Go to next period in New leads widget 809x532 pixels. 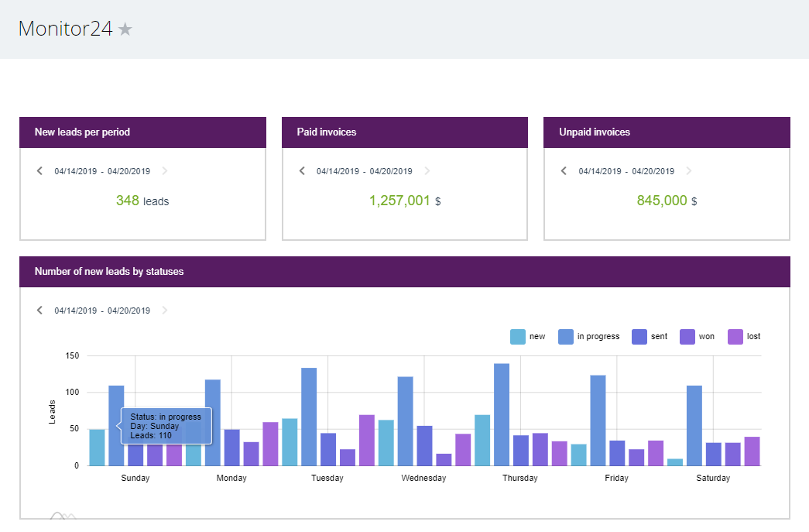[164, 171]
